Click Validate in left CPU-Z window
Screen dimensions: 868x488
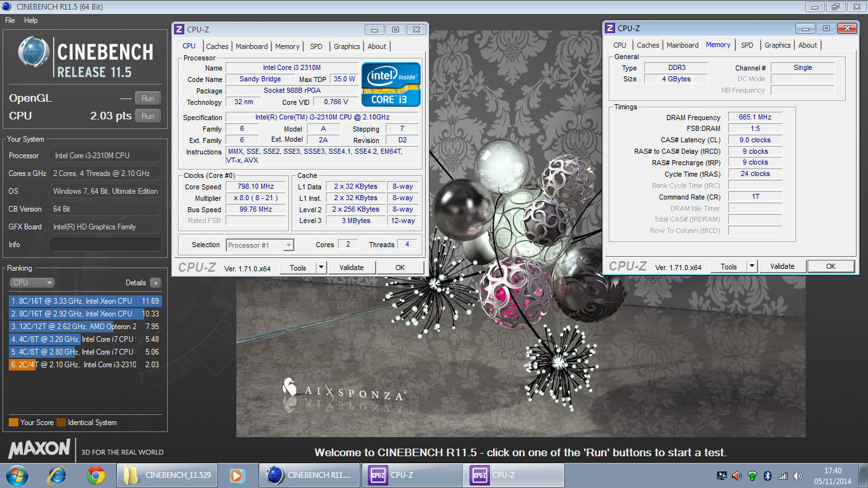pyautogui.click(x=351, y=268)
